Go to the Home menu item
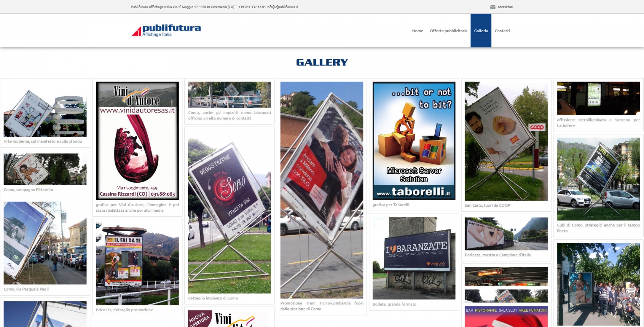 [417, 31]
